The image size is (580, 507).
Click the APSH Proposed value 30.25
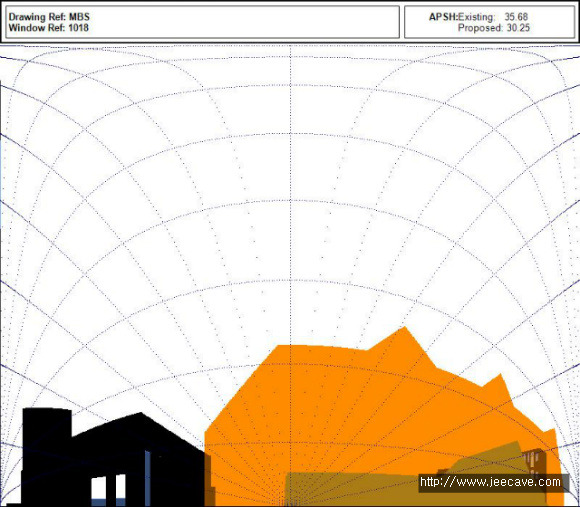518,28
